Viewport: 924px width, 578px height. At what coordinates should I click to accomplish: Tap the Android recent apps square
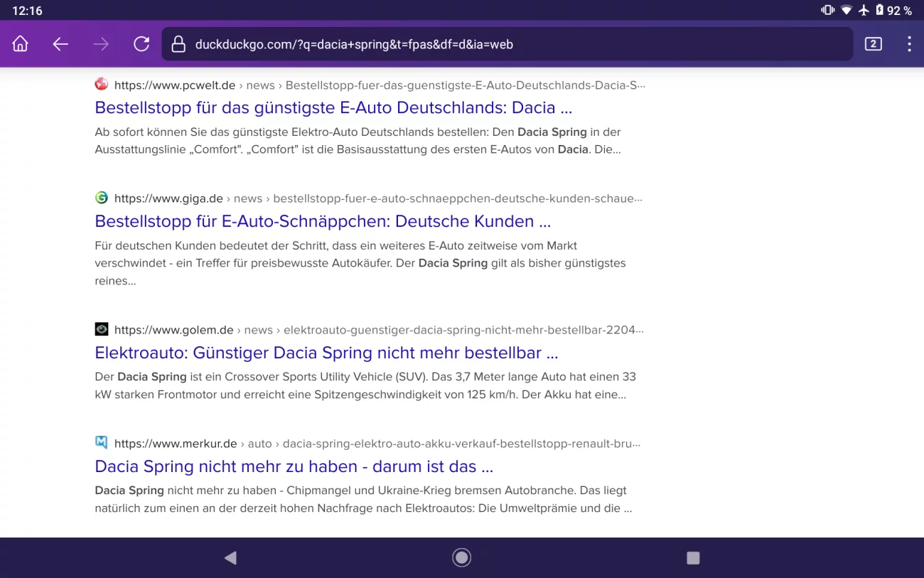[693, 558]
